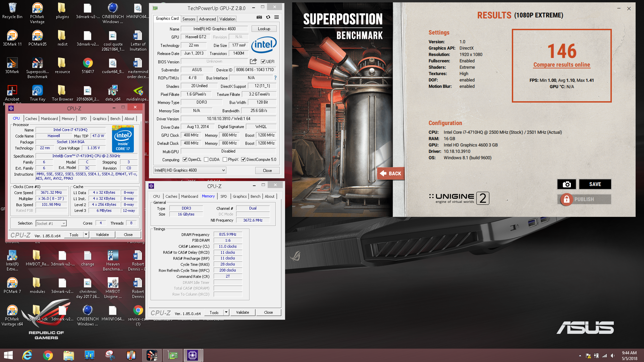
Task: Click the Close button in GPU-Z
Action: 267,170
